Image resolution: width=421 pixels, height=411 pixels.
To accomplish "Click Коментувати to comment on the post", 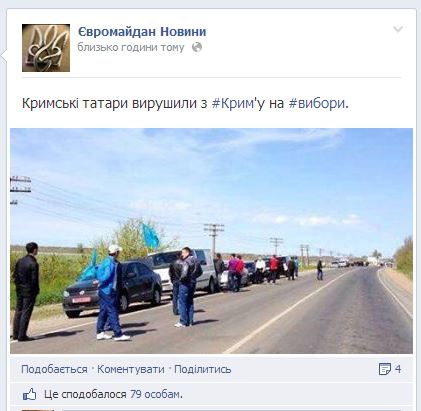I will (x=131, y=369).
